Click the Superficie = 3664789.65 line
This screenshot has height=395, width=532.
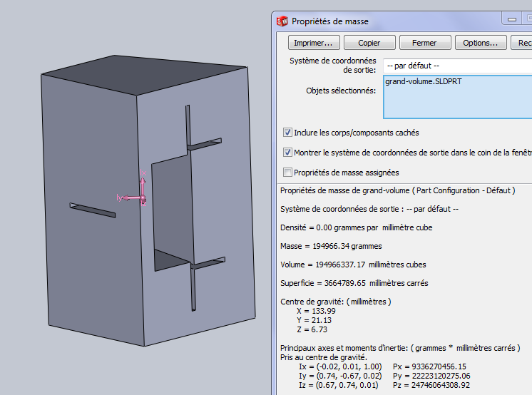(354, 283)
